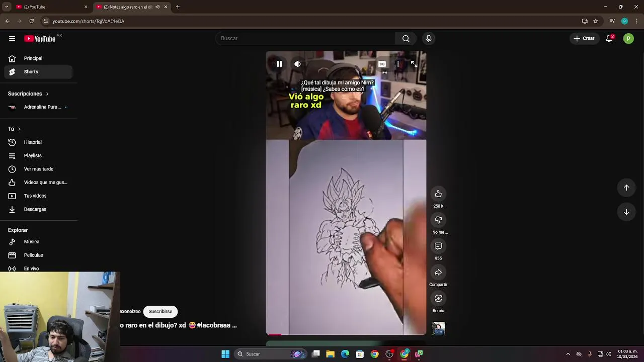Mute the active tab via speaker icon
Screen dimensions: 644x362
(x=157, y=7)
